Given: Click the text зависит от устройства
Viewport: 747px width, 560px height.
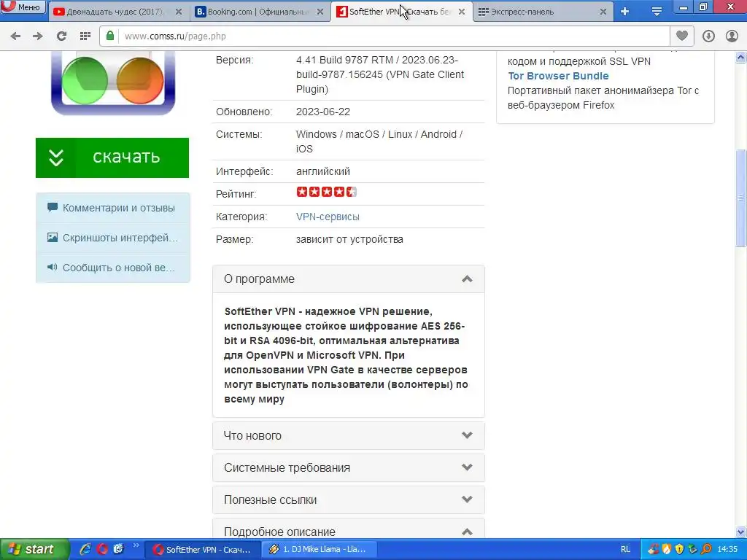Looking at the screenshot, I should point(349,239).
